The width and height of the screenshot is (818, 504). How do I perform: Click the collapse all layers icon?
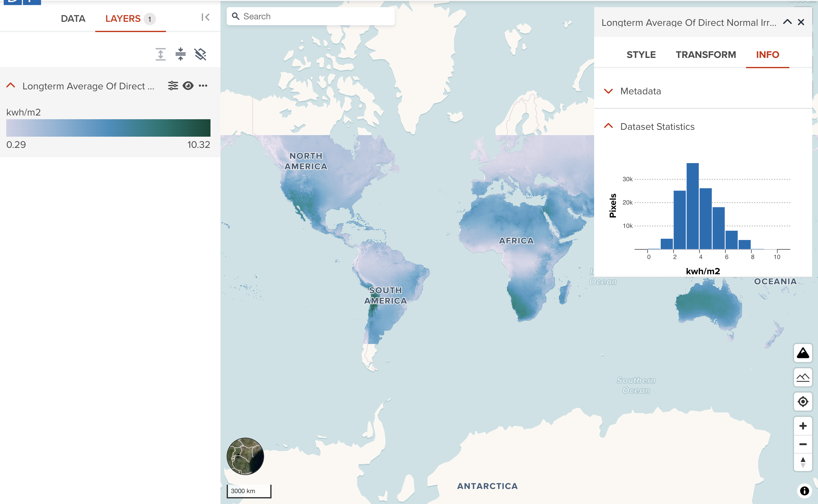point(180,54)
